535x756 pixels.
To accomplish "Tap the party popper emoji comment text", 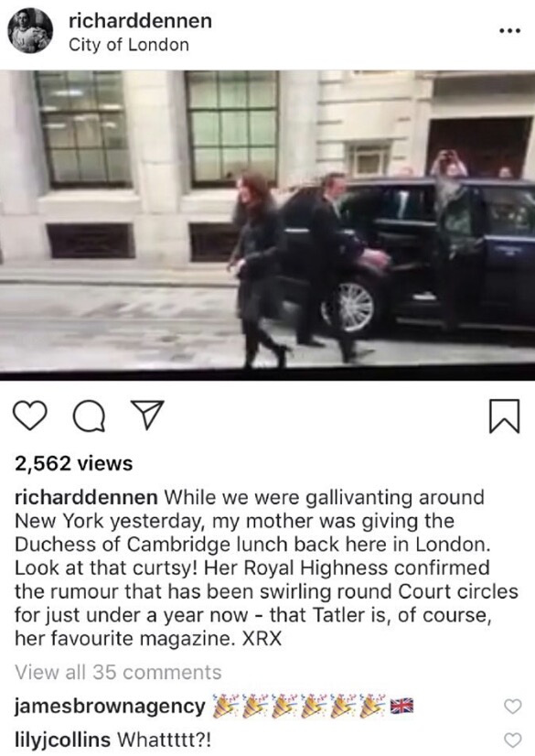I will (313, 707).
